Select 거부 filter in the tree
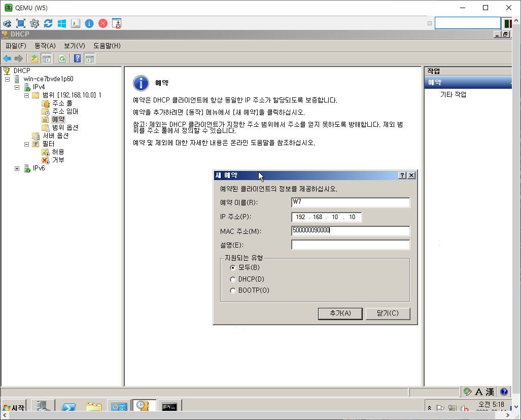The image size is (521, 420). 58,160
